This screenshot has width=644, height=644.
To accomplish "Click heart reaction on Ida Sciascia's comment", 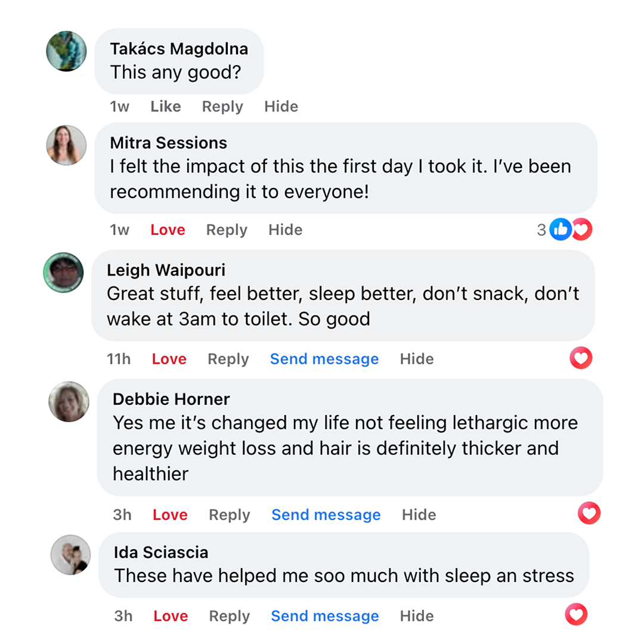I will tap(576, 614).
